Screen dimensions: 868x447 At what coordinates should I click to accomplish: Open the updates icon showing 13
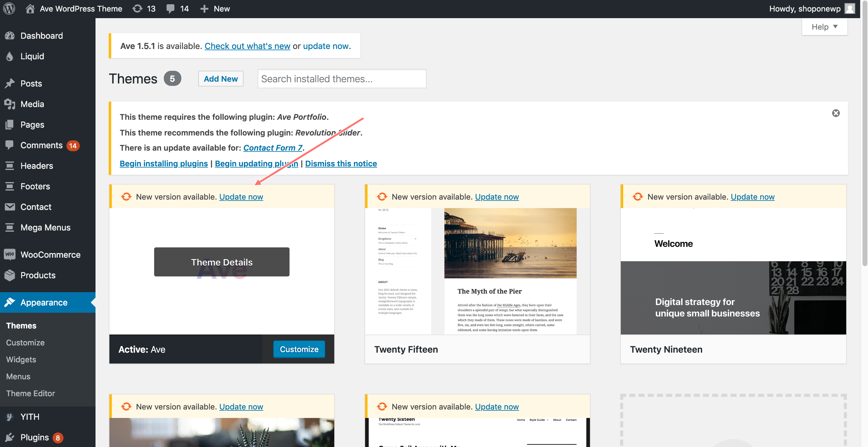click(138, 9)
